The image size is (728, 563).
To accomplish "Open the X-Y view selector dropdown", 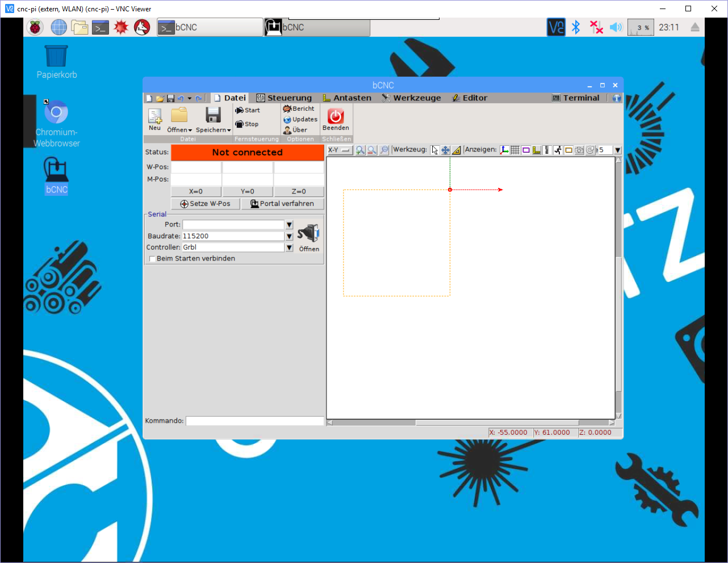I will click(x=340, y=150).
